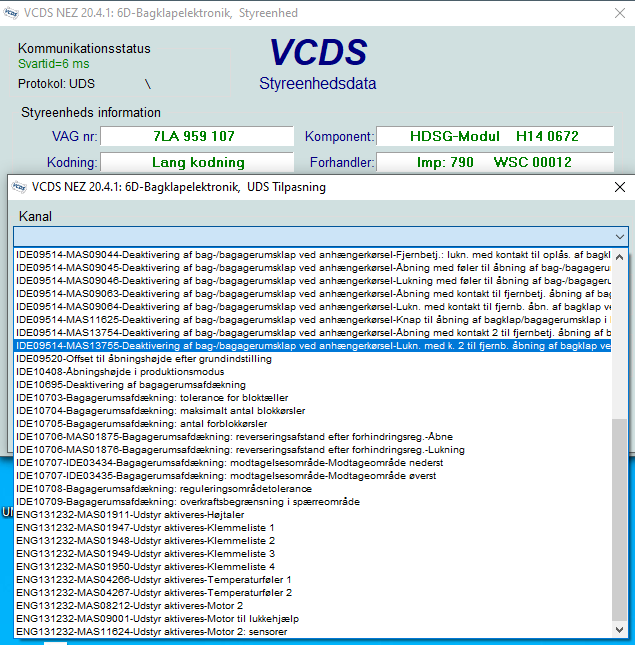The width and height of the screenshot is (635, 645).
Task: Pick Udstyr aktiveres-Motor til lukkehjælp
Action: pyautogui.click(x=157, y=619)
